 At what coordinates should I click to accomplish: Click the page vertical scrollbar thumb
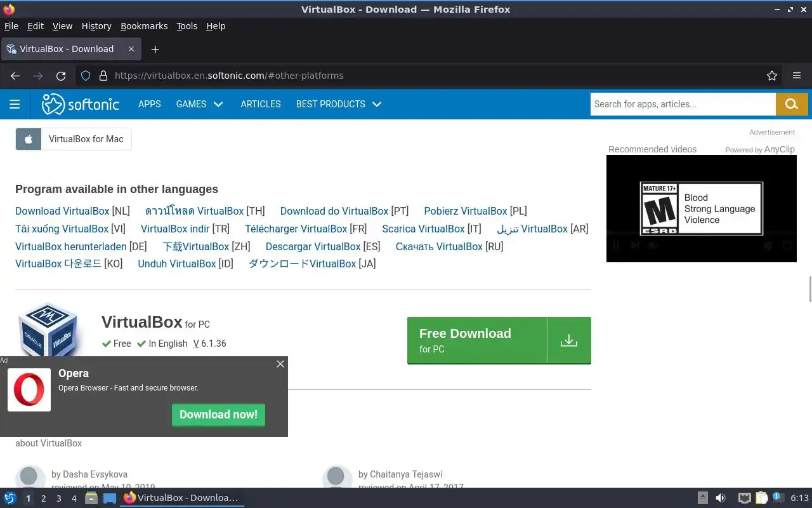[809, 290]
